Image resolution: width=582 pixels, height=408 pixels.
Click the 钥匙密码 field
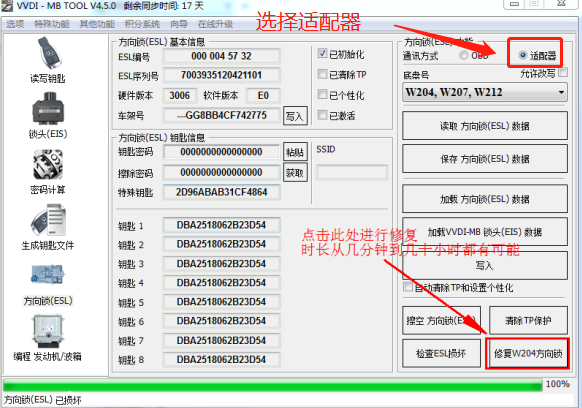pyautogui.click(x=222, y=152)
